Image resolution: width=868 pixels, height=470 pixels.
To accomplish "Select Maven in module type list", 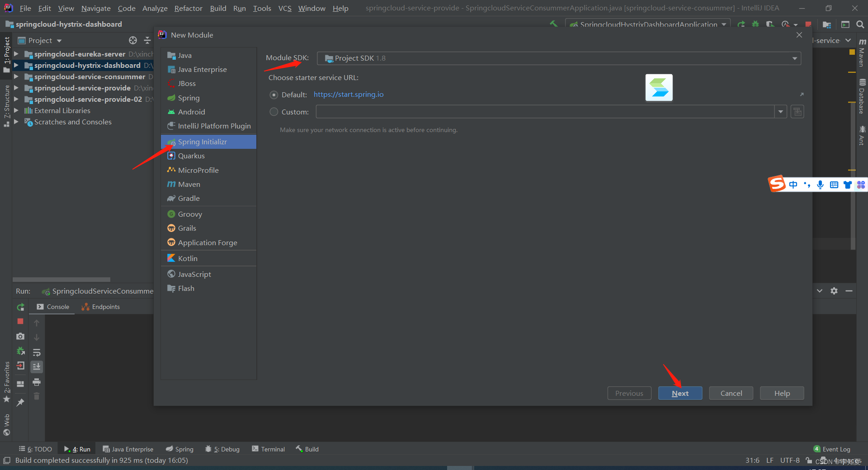I will (209, 184).
